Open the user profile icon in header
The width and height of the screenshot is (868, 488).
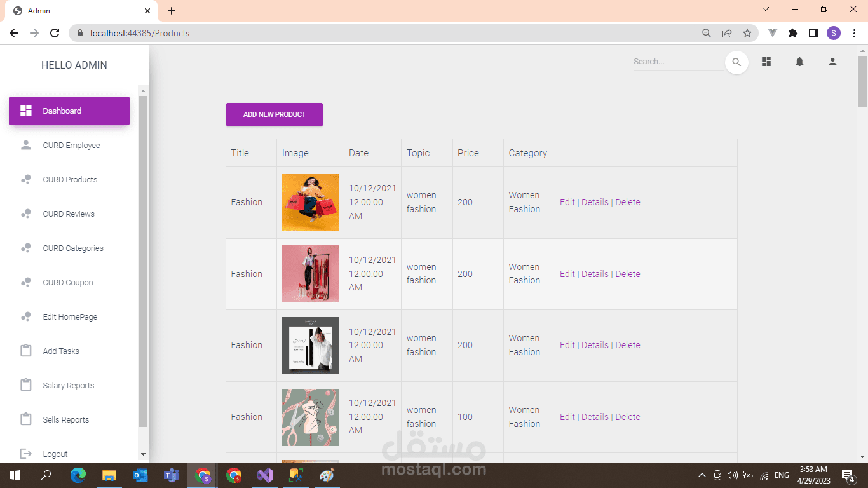tap(832, 62)
